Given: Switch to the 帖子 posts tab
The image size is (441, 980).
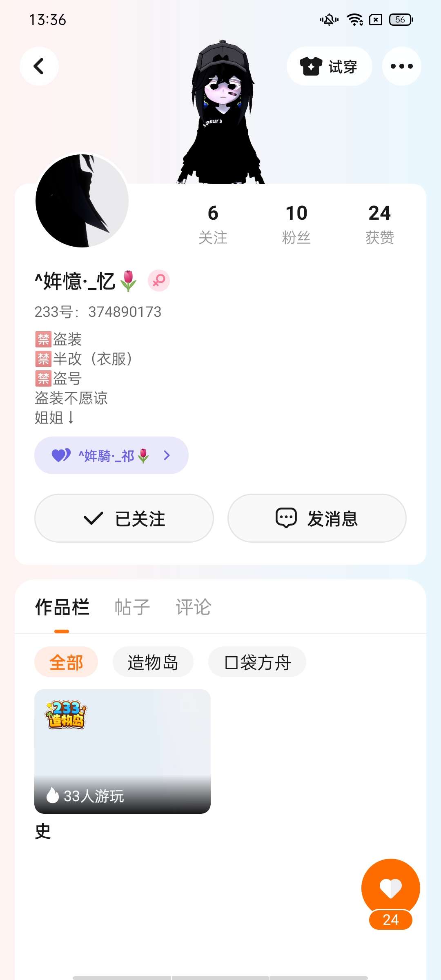Looking at the screenshot, I should click(132, 607).
